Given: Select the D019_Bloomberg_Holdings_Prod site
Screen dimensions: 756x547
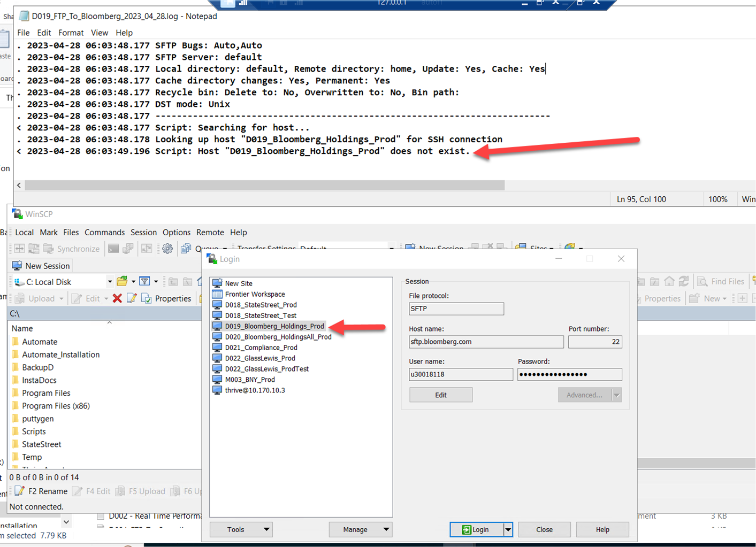Looking at the screenshot, I should pyautogui.click(x=274, y=326).
